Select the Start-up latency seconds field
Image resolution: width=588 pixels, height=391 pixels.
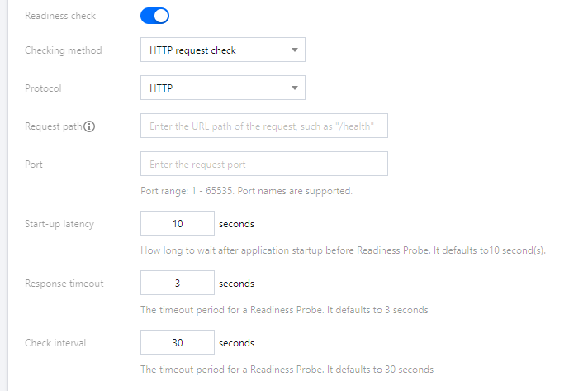178,224
